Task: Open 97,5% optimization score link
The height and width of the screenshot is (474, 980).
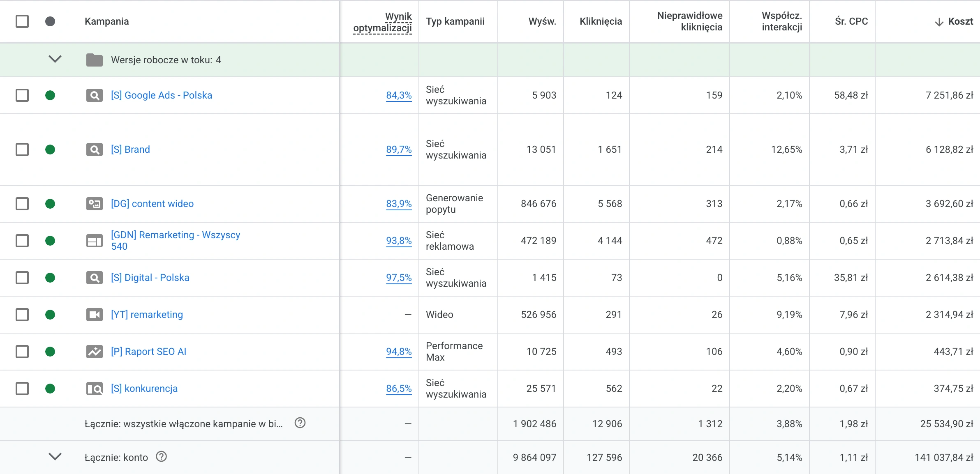Action: tap(399, 278)
